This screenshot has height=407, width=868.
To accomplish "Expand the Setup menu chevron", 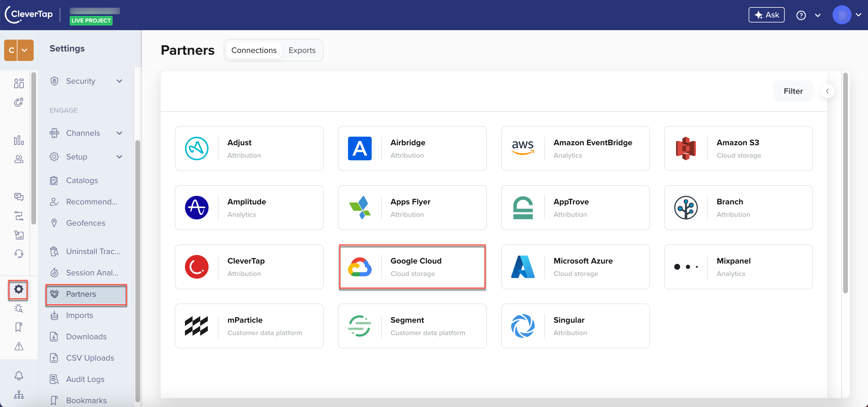I will point(119,156).
